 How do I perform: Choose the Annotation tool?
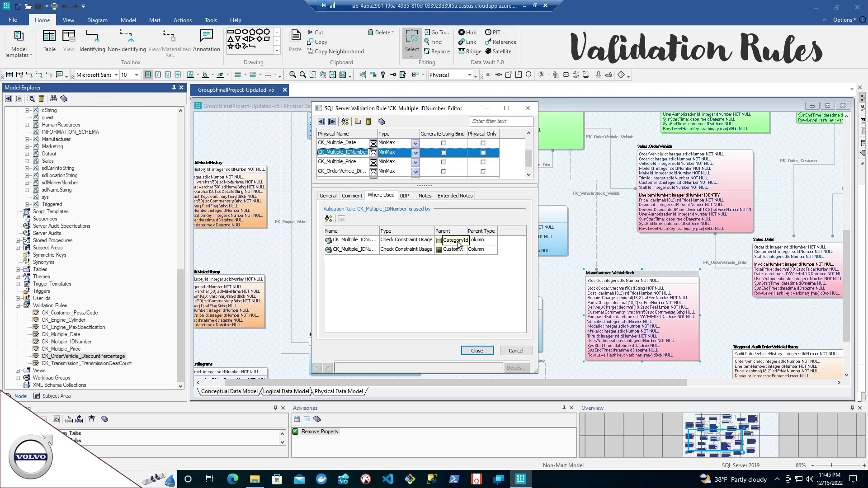click(207, 41)
